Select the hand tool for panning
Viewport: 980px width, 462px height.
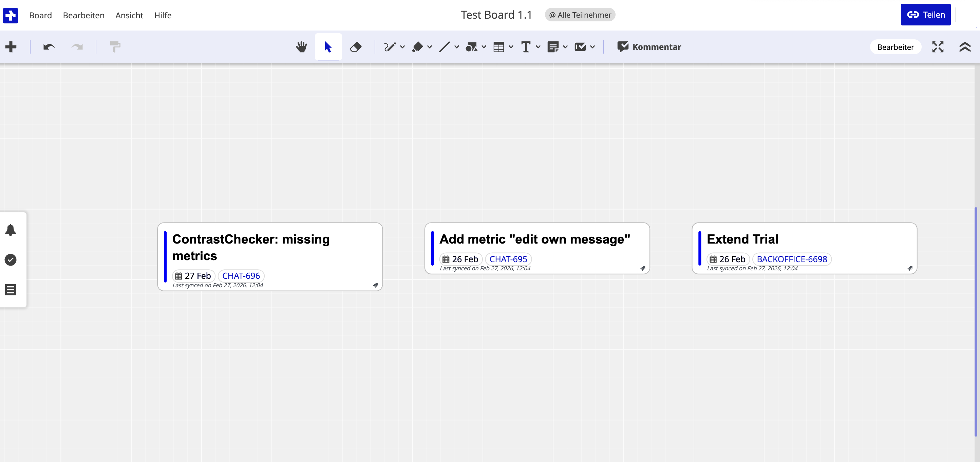click(301, 47)
